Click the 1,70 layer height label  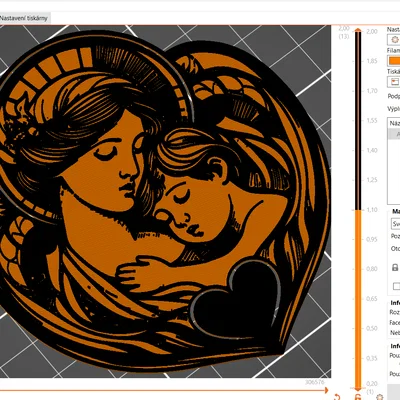click(372, 91)
